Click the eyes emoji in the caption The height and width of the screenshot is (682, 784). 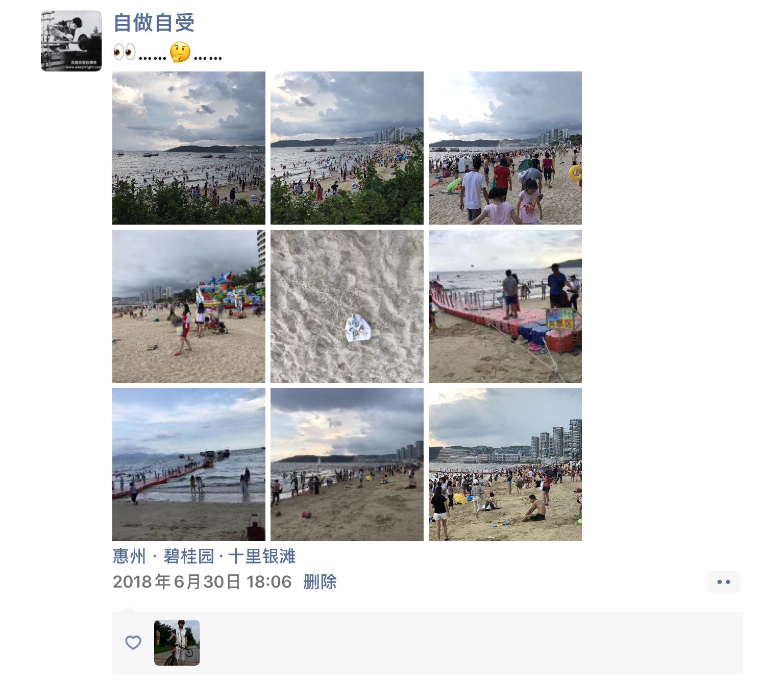(x=124, y=52)
